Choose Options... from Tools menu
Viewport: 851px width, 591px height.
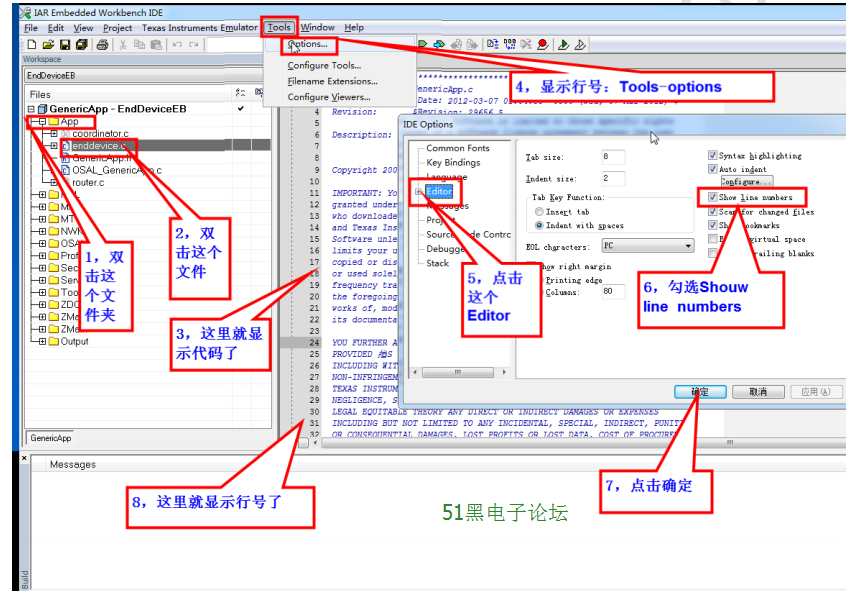tap(308, 44)
